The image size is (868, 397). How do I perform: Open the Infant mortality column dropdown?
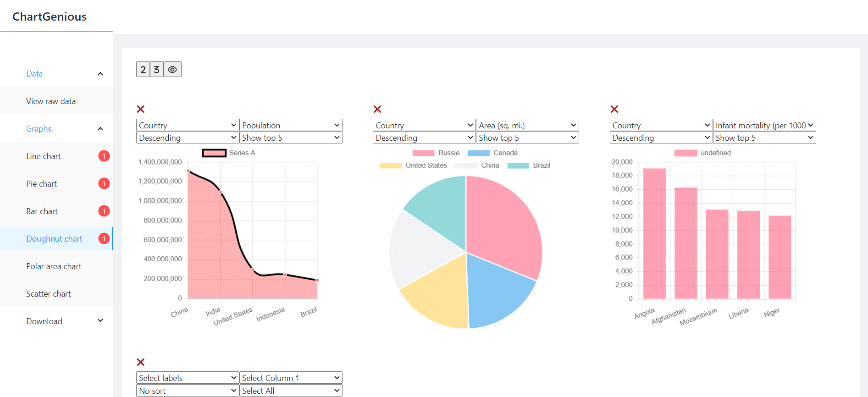click(x=764, y=125)
